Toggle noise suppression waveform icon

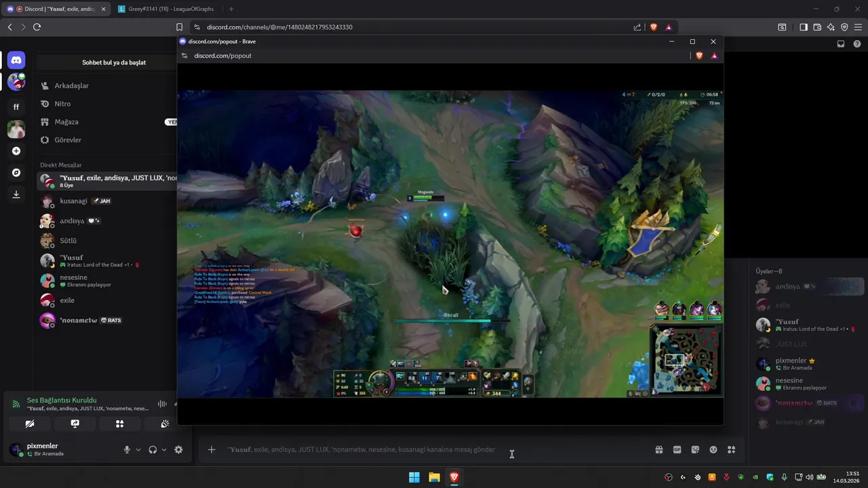[162, 404]
